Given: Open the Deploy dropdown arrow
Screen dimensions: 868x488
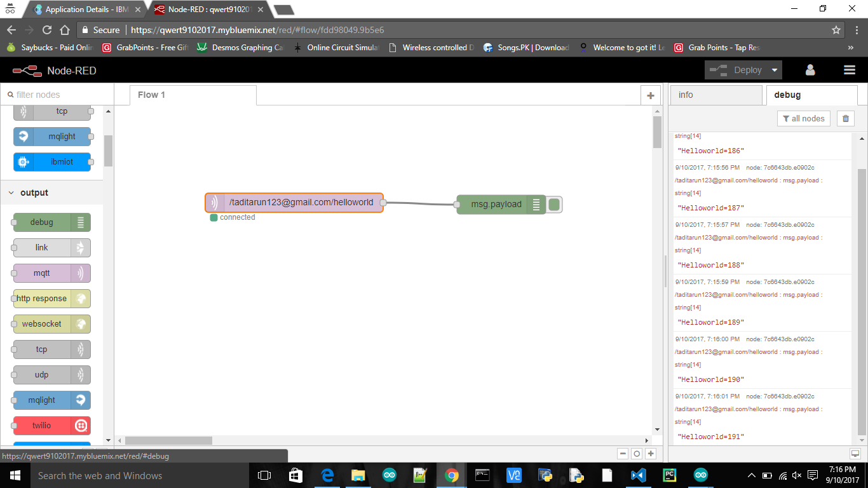Looking at the screenshot, I should click(x=773, y=70).
